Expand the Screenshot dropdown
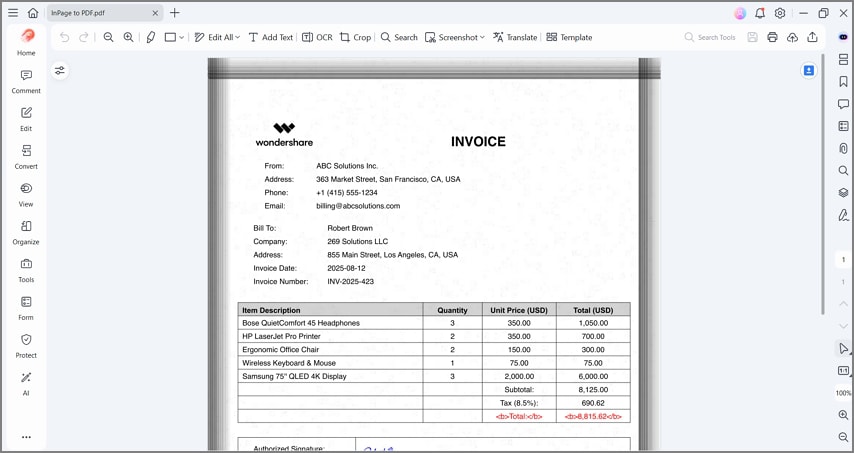Viewport: 854px width, 453px height. pos(455,37)
